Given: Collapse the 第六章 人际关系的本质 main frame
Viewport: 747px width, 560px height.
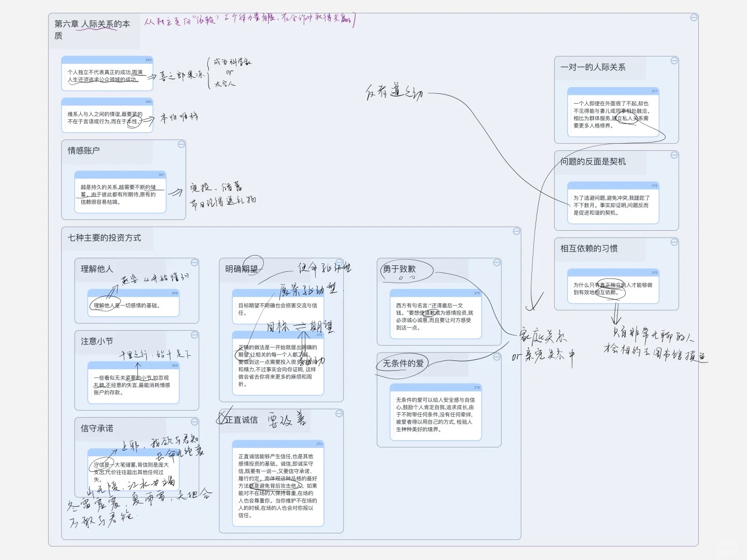Looking at the screenshot, I should pyautogui.click(x=694, y=18).
